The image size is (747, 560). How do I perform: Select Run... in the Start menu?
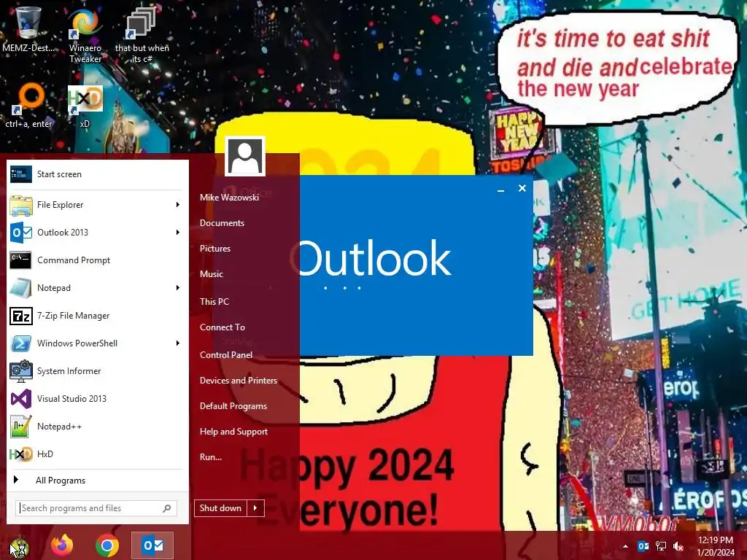coord(211,457)
